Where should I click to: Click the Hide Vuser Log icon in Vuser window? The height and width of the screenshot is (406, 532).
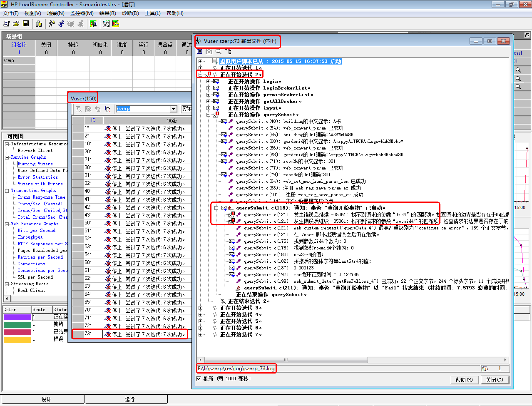point(88,109)
